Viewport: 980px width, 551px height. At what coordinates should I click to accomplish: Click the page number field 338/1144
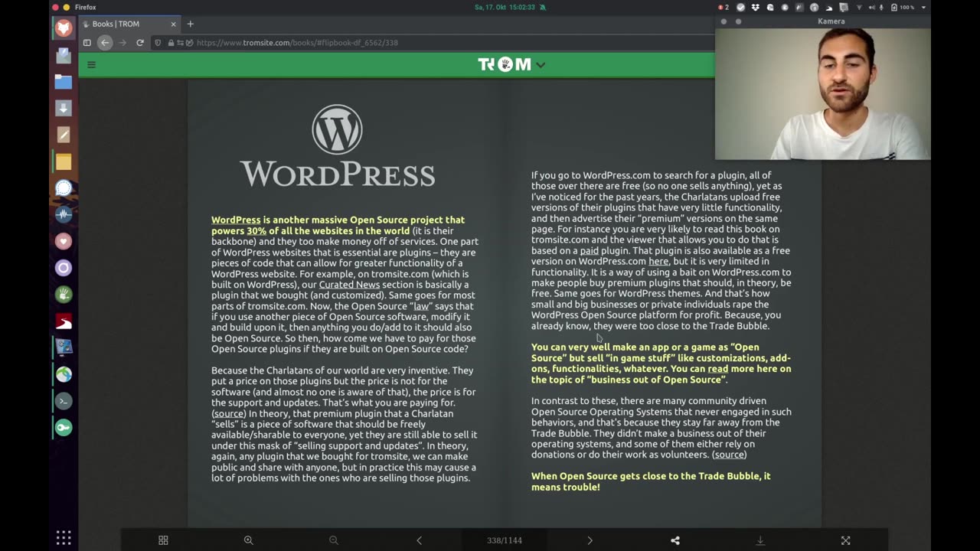point(505,540)
